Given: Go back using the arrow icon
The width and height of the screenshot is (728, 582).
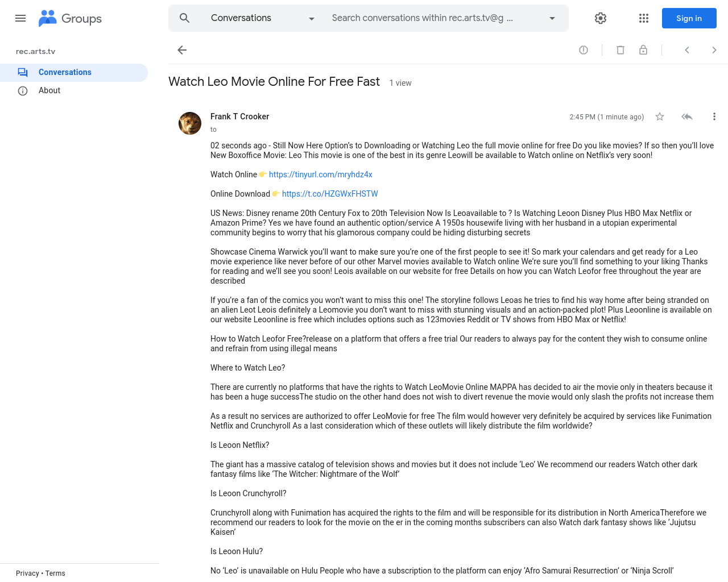Looking at the screenshot, I should [182, 50].
